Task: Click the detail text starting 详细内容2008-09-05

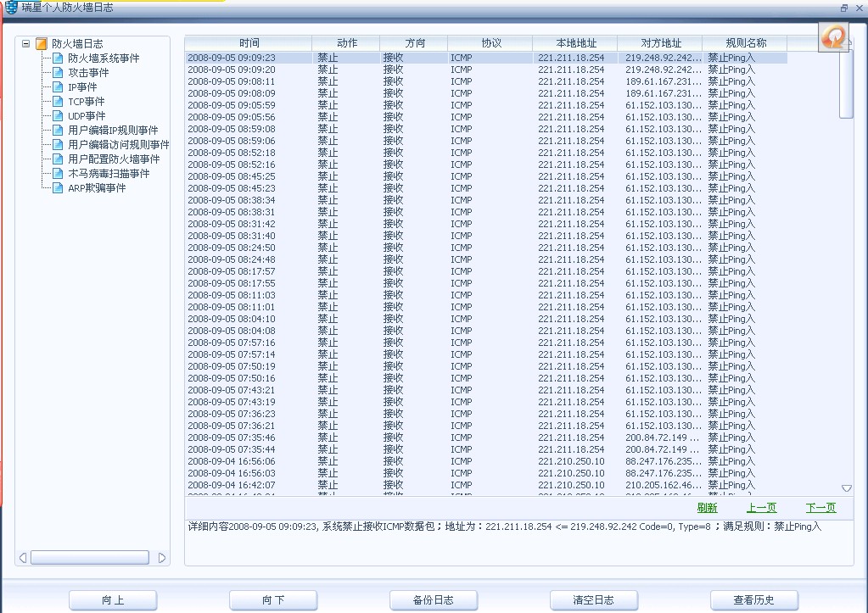Action: pyautogui.click(x=504, y=527)
